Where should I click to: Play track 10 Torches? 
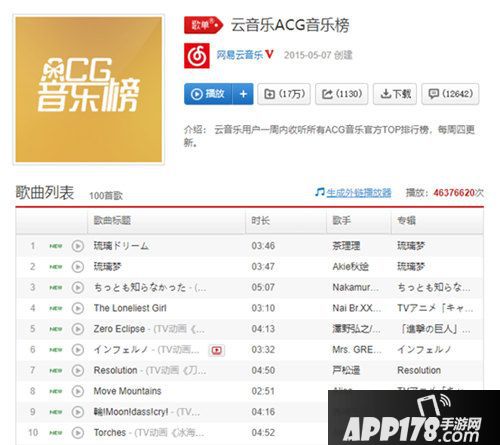pyautogui.click(x=78, y=433)
